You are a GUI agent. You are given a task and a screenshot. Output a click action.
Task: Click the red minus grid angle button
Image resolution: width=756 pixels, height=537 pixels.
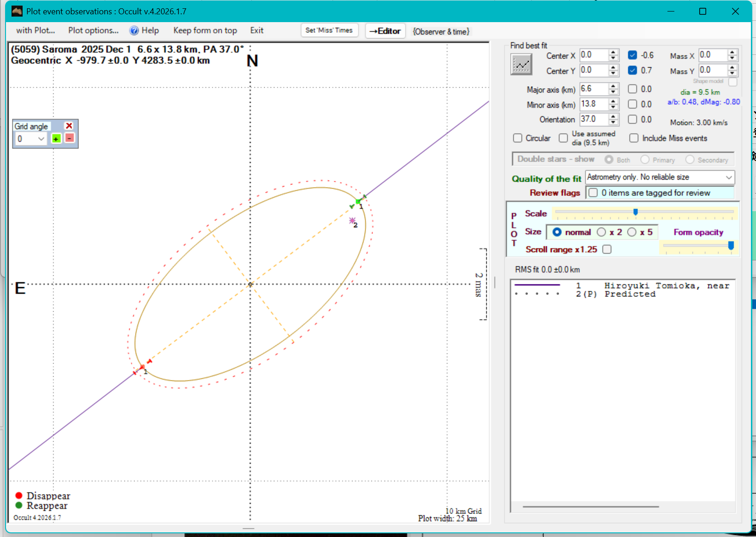click(x=70, y=138)
